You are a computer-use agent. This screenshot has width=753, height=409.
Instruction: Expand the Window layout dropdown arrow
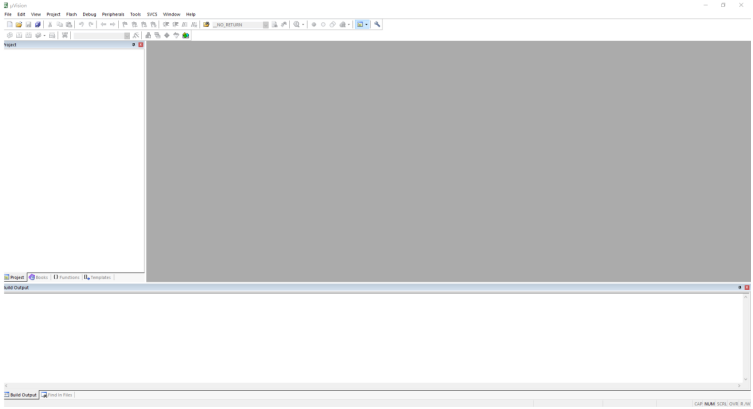(x=368, y=24)
